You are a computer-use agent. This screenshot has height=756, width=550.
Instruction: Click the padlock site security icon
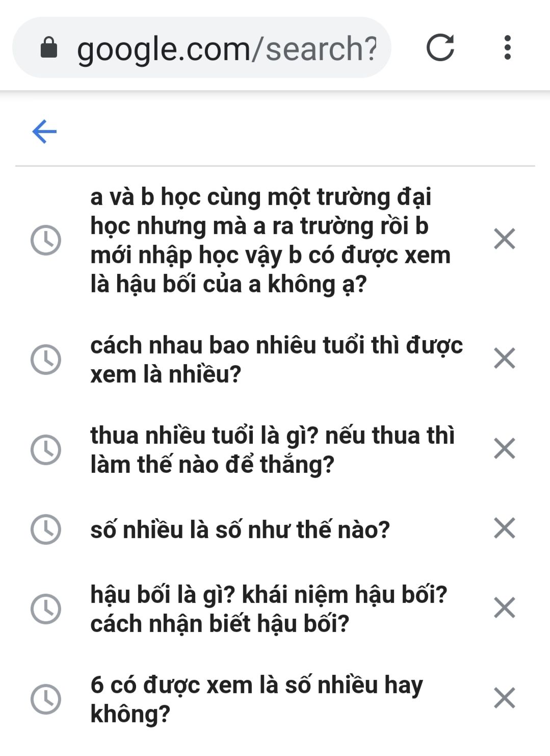click(49, 48)
